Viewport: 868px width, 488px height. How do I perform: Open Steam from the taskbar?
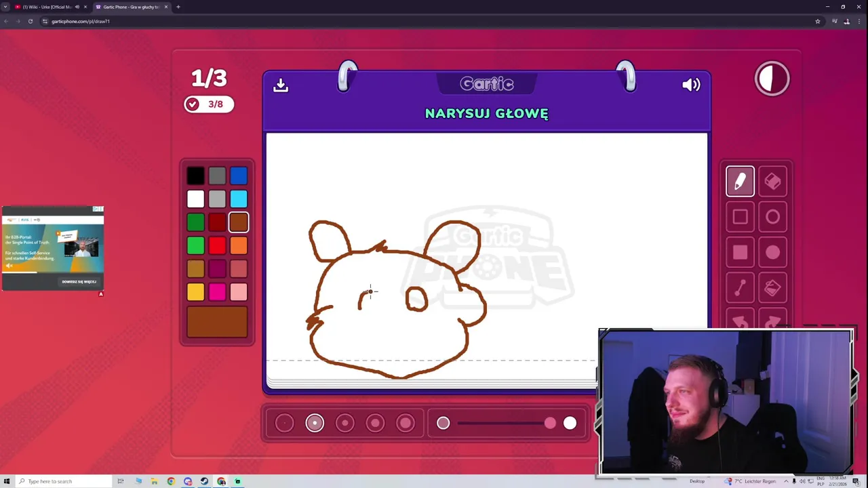[205, 481]
